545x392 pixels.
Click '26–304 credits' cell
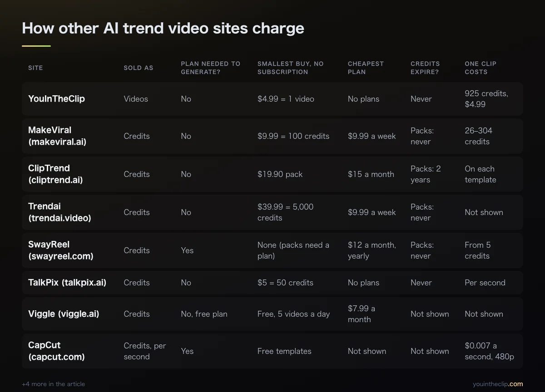[479, 136]
